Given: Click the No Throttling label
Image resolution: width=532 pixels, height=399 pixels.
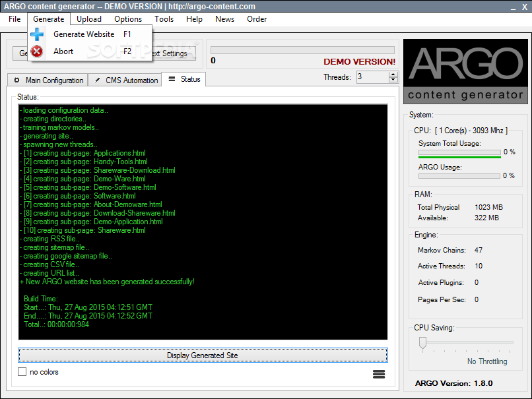Looking at the screenshot, I should click(487, 361).
